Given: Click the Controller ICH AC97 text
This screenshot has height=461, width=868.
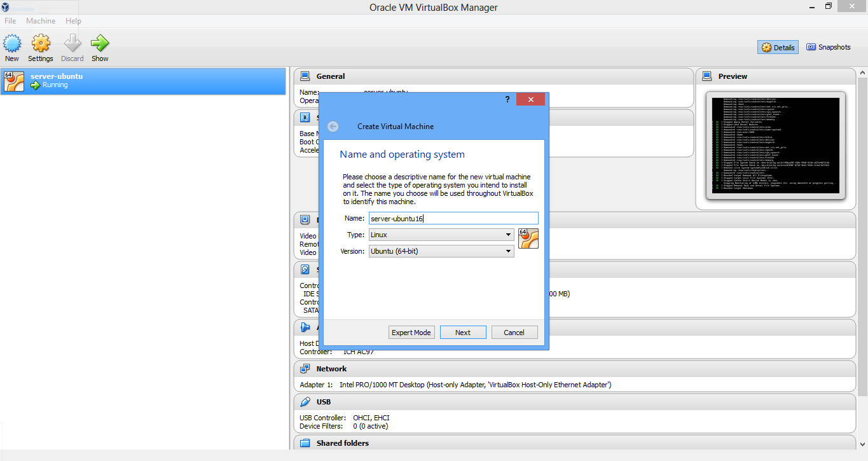Looking at the screenshot, I should [338, 352].
